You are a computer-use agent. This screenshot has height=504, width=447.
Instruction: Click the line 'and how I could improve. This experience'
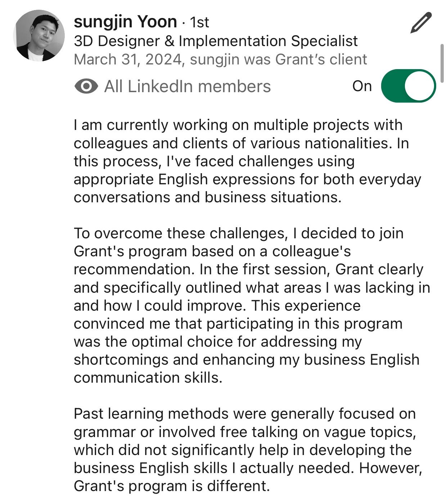[217, 305]
